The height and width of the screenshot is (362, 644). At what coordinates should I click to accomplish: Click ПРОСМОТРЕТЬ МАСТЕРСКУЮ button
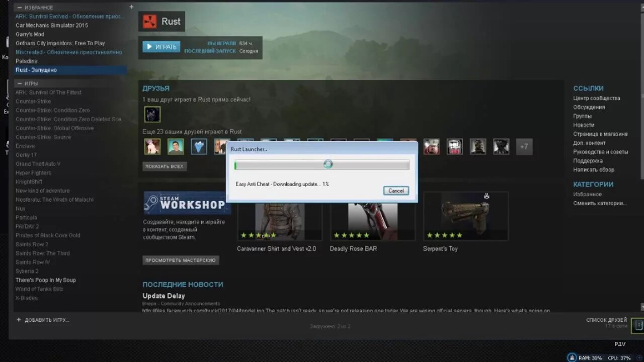(181, 260)
